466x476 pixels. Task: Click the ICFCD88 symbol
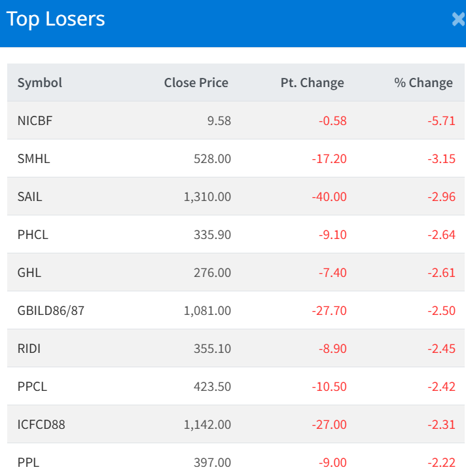point(41,424)
